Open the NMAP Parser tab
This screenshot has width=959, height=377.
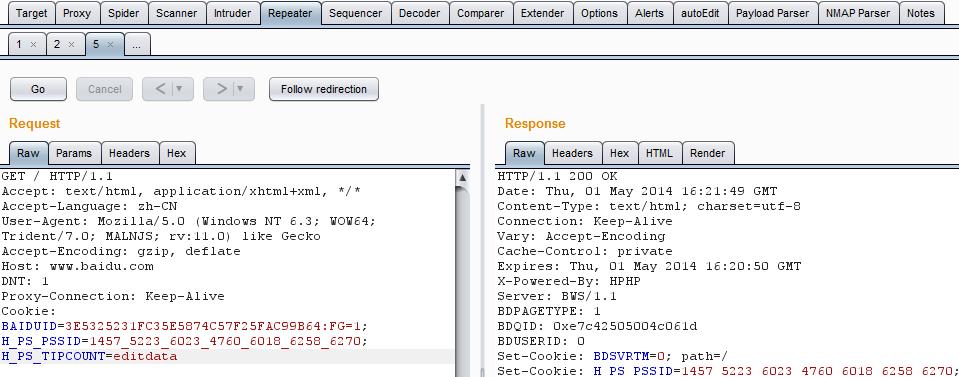pos(857,13)
